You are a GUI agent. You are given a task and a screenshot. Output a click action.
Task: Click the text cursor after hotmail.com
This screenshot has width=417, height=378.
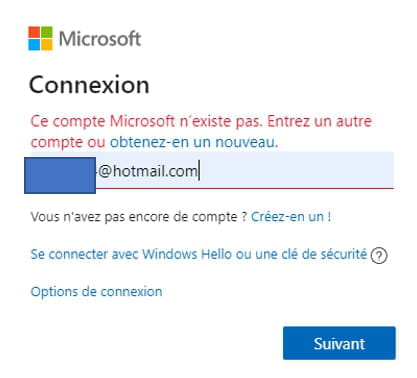click(x=199, y=170)
